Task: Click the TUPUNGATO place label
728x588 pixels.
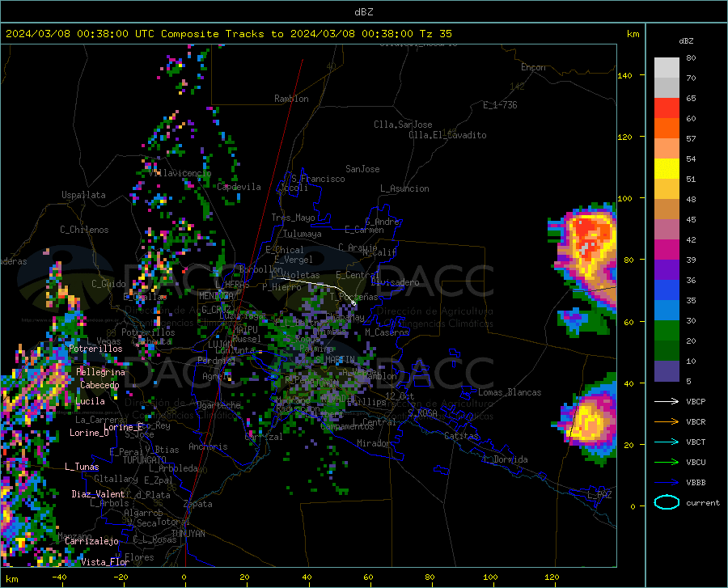Action: coord(145,459)
